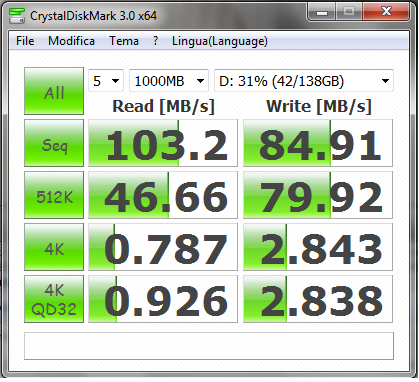Open the drive selector showing D: 31%
This screenshot has width=419, height=382.
click(x=304, y=81)
